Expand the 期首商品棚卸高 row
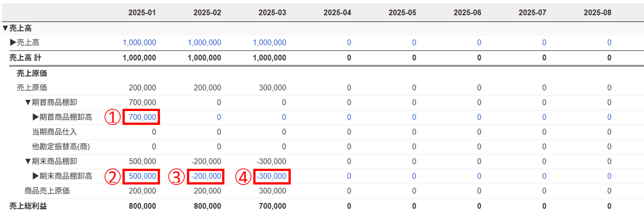 pyautogui.click(x=36, y=117)
